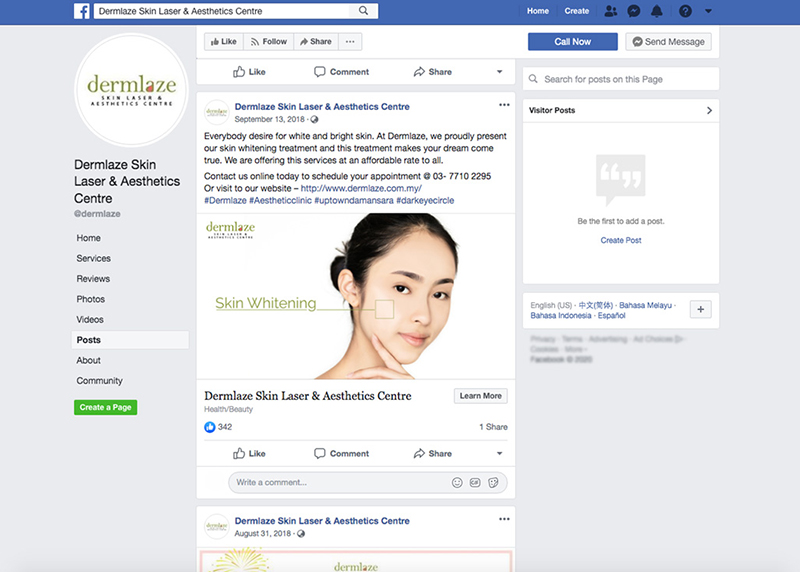Add a sticker to the comment
This screenshot has width=800, height=572.
click(x=493, y=482)
